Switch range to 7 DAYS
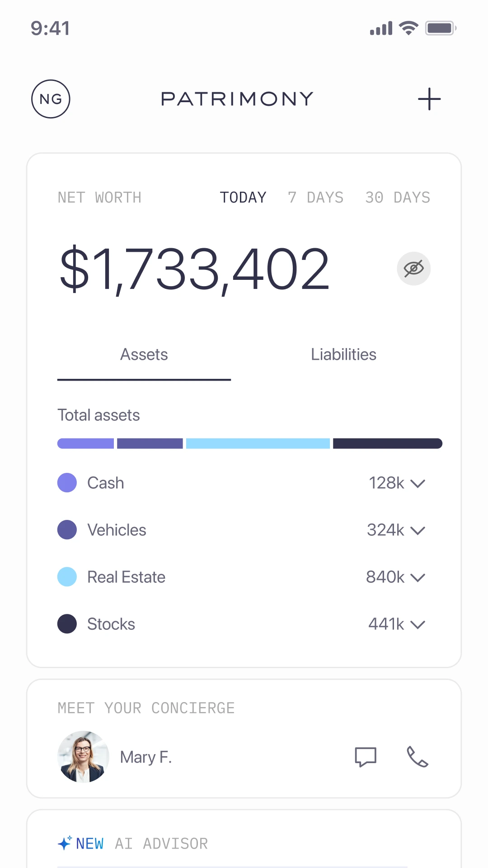Viewport: 488px width, 868px height. click(316, 198)
